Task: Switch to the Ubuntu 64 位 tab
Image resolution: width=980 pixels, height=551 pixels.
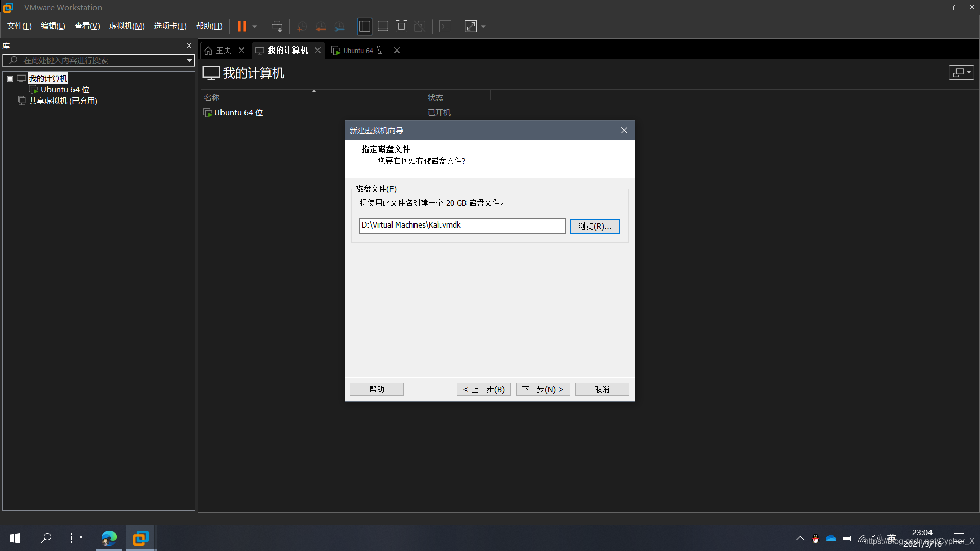Action: click(x=362, y=51)
